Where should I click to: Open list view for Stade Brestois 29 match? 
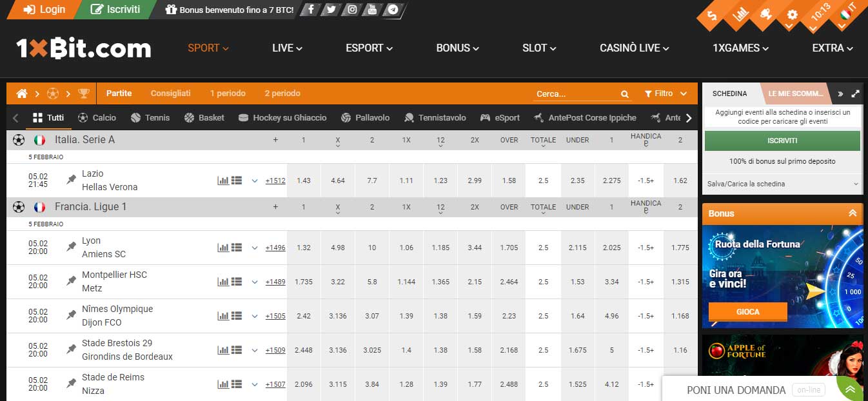point(237,350)
